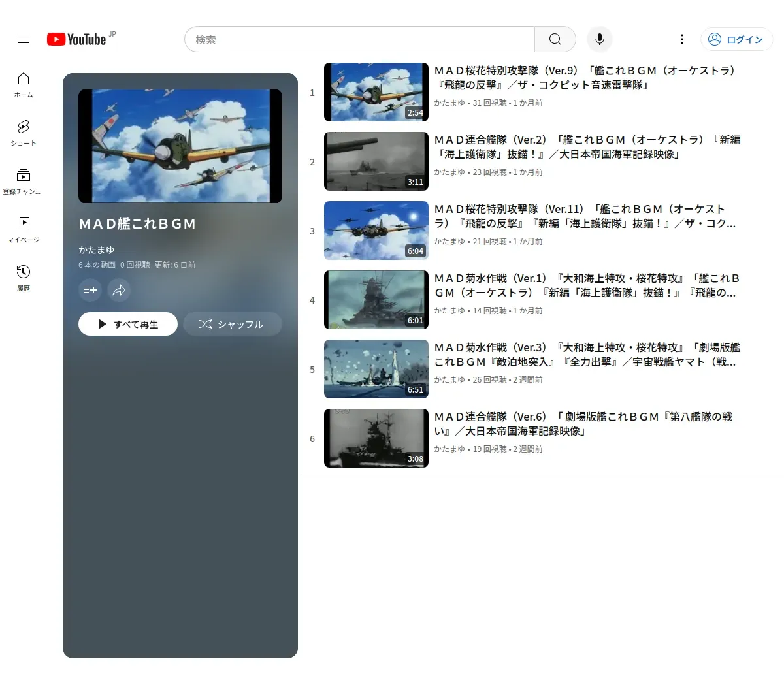Click かたまゆ under the 連合艦隊 Ver.6 video

tap(449, 449)
